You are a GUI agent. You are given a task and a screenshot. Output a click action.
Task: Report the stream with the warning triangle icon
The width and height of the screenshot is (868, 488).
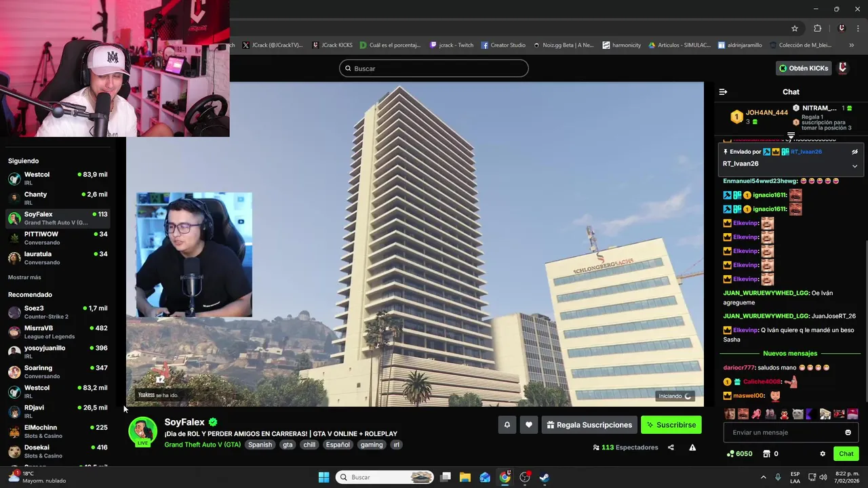[x=692, y=447]
